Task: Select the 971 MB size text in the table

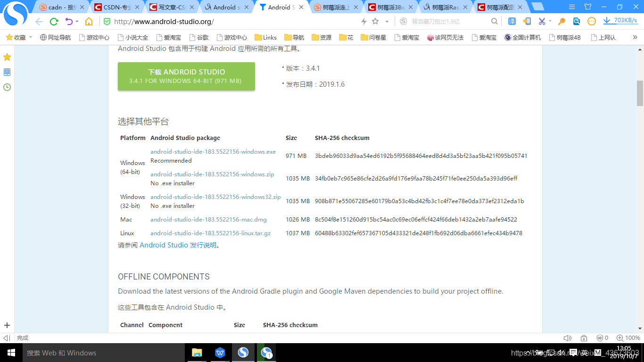Action: (x=296, y=156)
